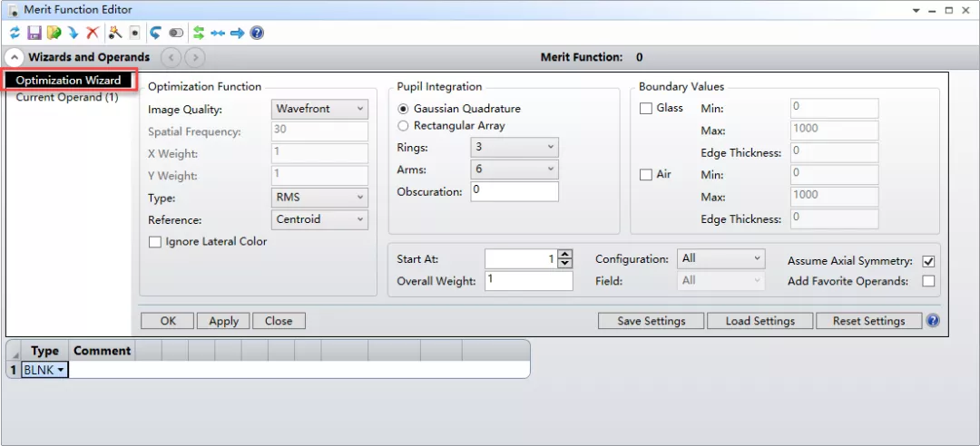Viewport: 980px width, 446px height.
Task: Collapse the Wizards and Operands section
Action: (x=15, y=57)
